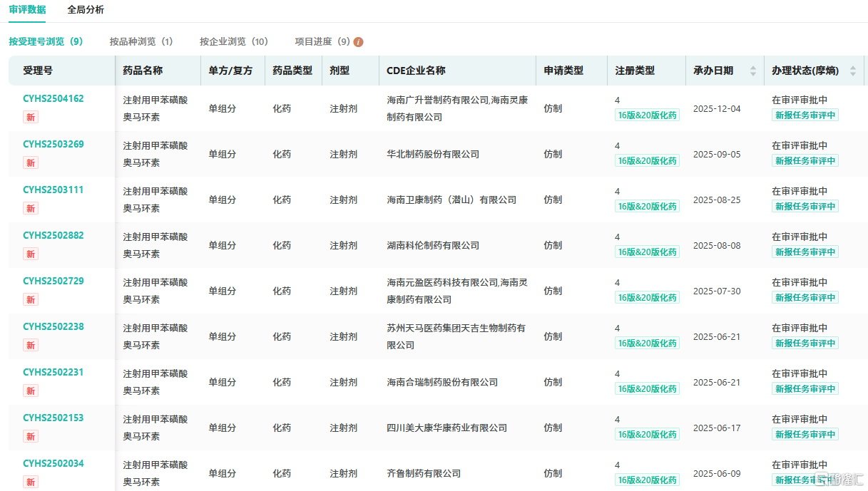The height and width of the screenshot is (491, 868).
Task: Click the 新 badge under CYHS2504162
Action: [x=31, y=118]
